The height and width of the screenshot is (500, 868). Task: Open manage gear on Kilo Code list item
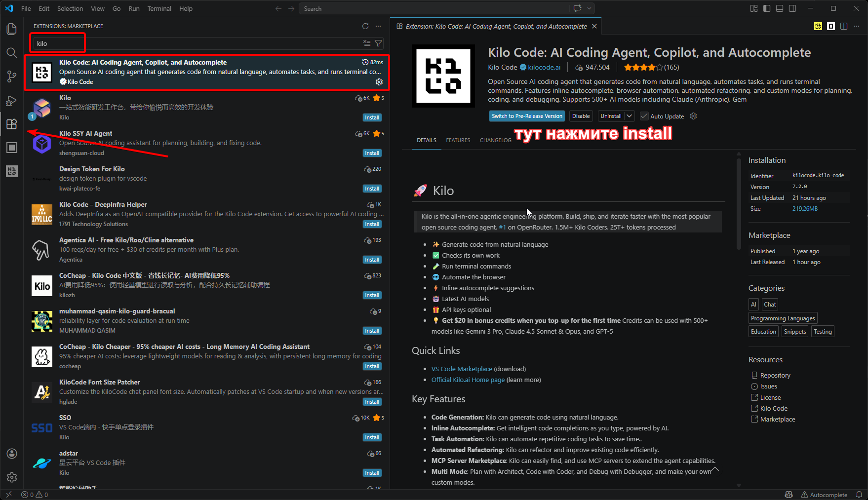379,82
